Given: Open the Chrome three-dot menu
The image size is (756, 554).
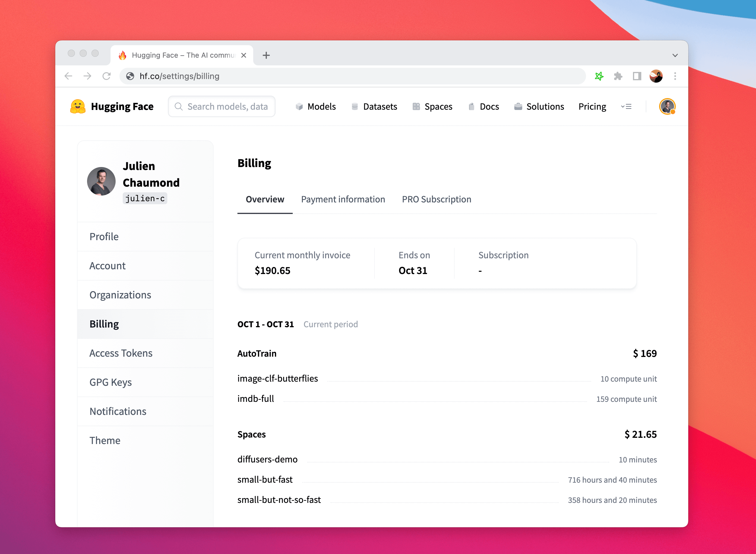Looking at the screenshot, I should [x=675, y=76].
